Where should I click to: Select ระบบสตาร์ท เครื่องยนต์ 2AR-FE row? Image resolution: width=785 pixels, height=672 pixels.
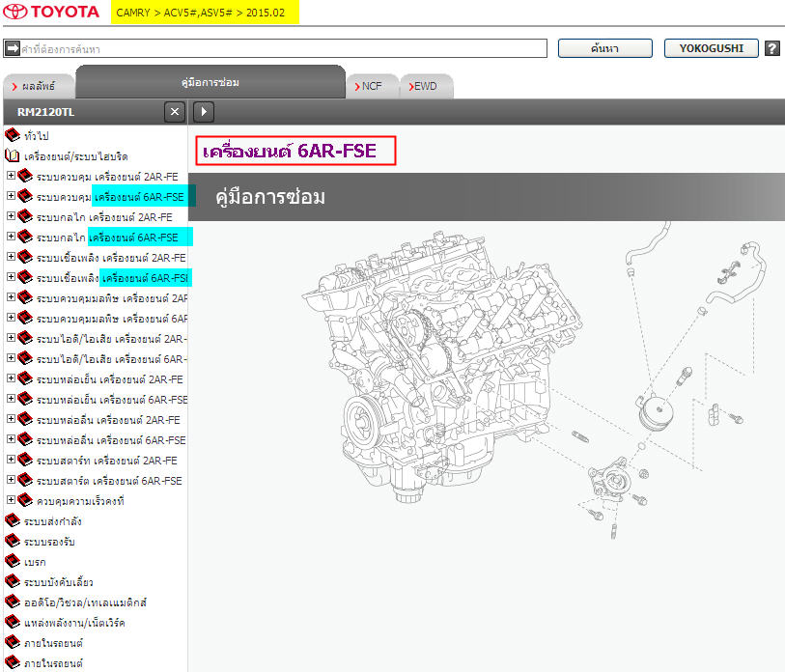pyautogui.click(x=106, y=461)
